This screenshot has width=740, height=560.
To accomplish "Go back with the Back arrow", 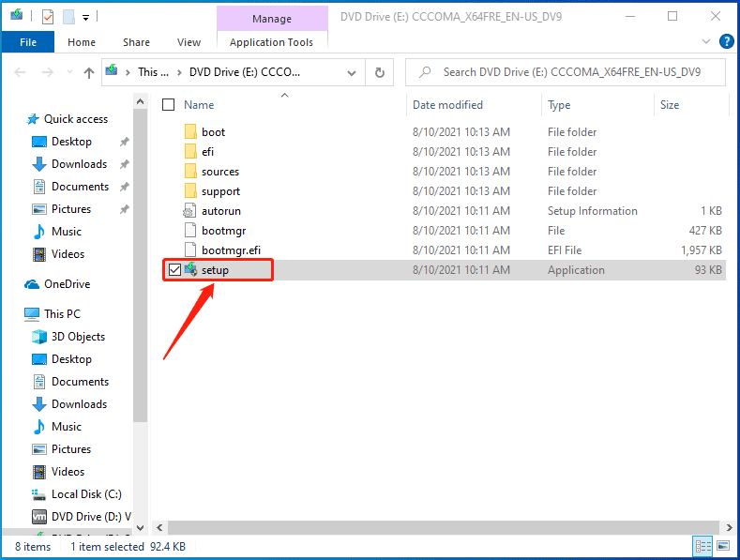I will pos(20,72).
